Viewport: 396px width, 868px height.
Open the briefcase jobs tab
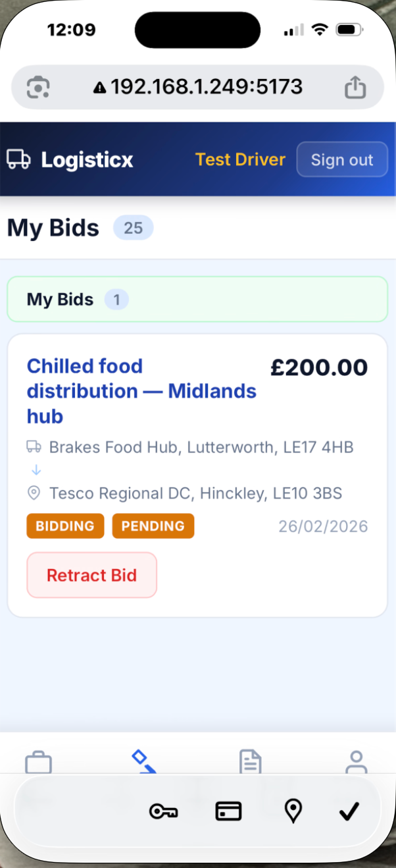pos(38,763)
